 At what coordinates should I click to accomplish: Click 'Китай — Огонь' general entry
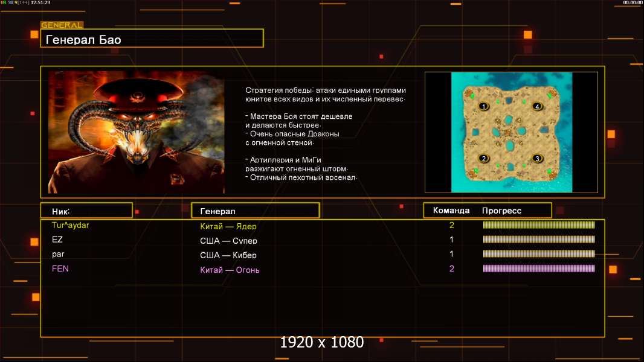(x=230, y=270)
